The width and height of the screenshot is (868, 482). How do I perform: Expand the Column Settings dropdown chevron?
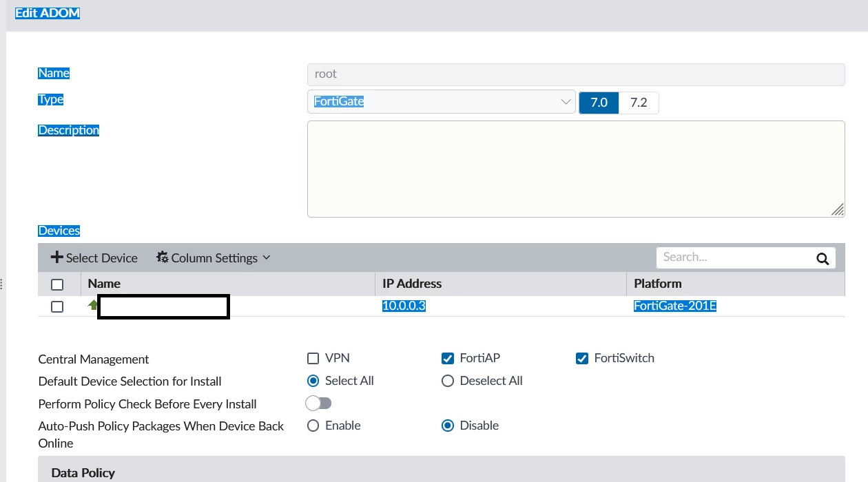pos(267,258)
